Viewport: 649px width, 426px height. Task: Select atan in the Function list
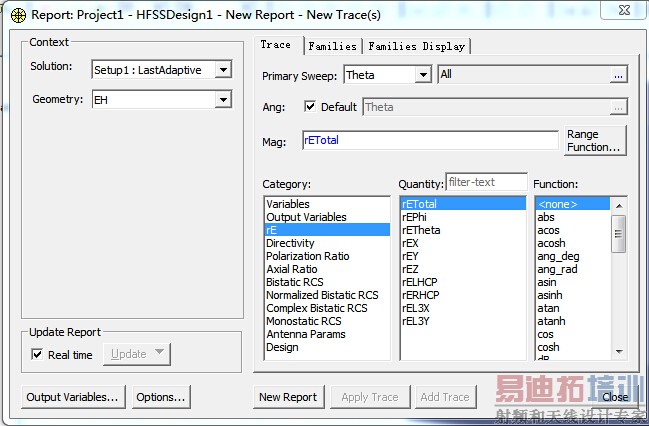coord(573,308)
